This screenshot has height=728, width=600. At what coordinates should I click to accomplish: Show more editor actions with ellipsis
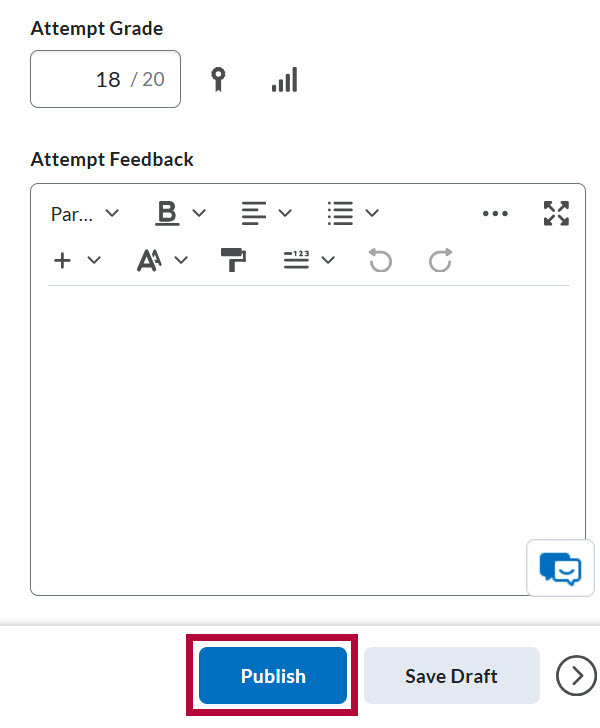[x=495, y=214]
